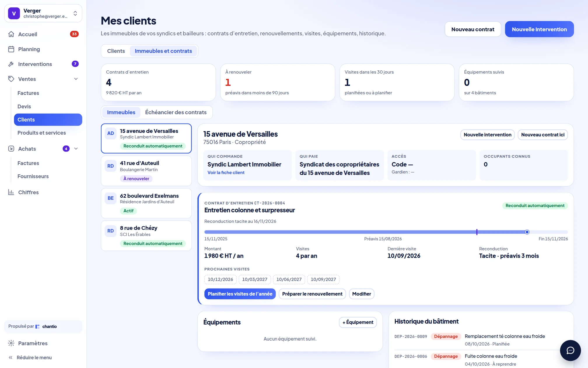Click the À renouveler summary card
The image size is (588, 368).
click(x=277, y=82)
